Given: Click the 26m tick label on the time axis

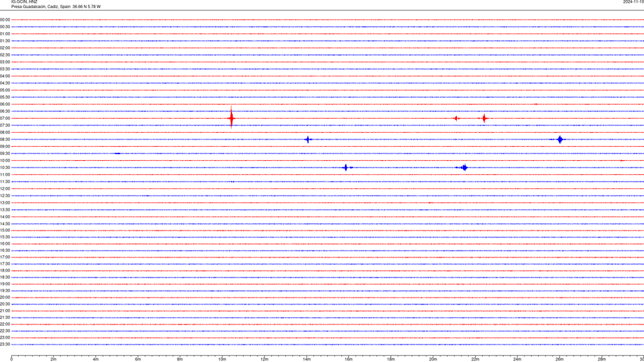Looking at the screenshot, I should click(559, 359).
